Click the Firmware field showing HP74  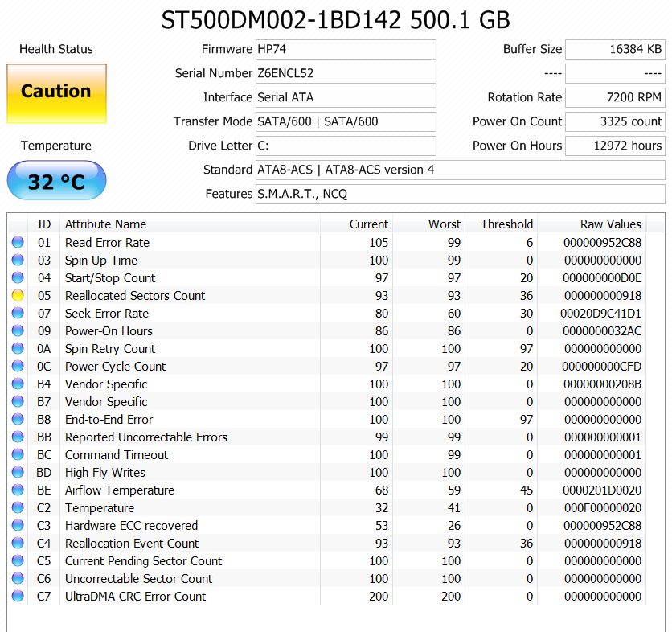(346, 49)
